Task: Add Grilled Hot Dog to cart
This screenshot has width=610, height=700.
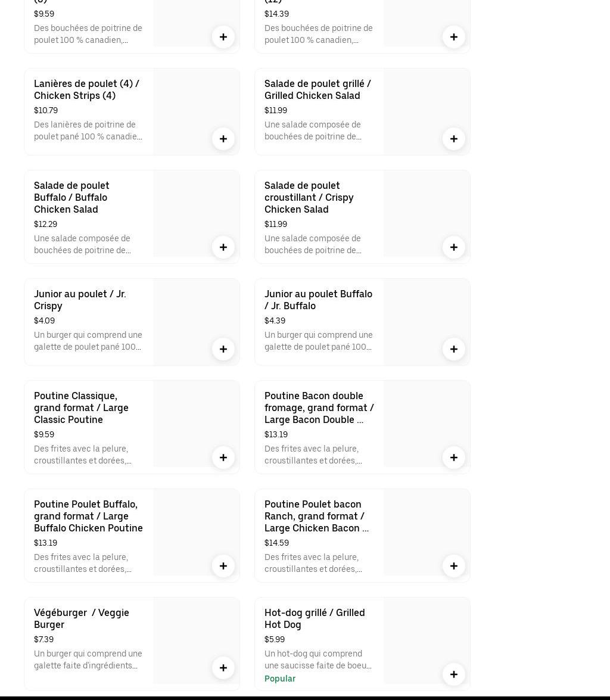Action: [454, 674]
